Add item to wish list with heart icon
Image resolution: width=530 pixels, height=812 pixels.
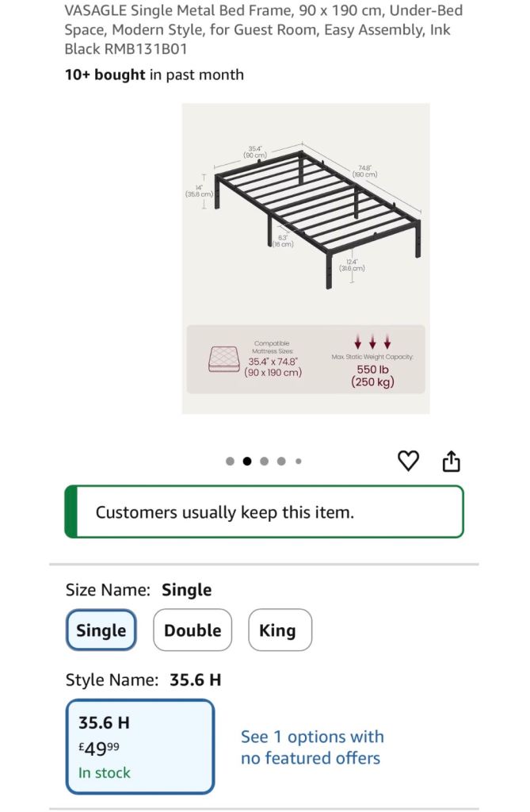pos(407,461)
